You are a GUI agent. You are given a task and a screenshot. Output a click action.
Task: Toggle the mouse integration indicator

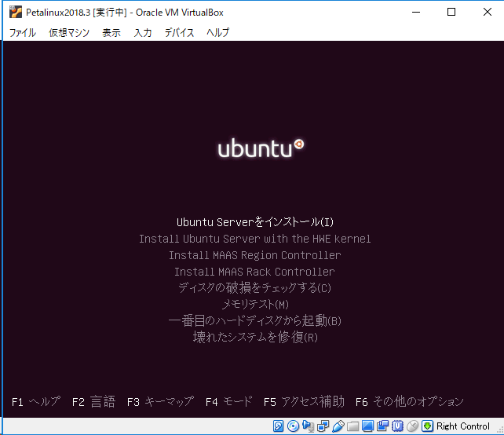pos(412,426)
